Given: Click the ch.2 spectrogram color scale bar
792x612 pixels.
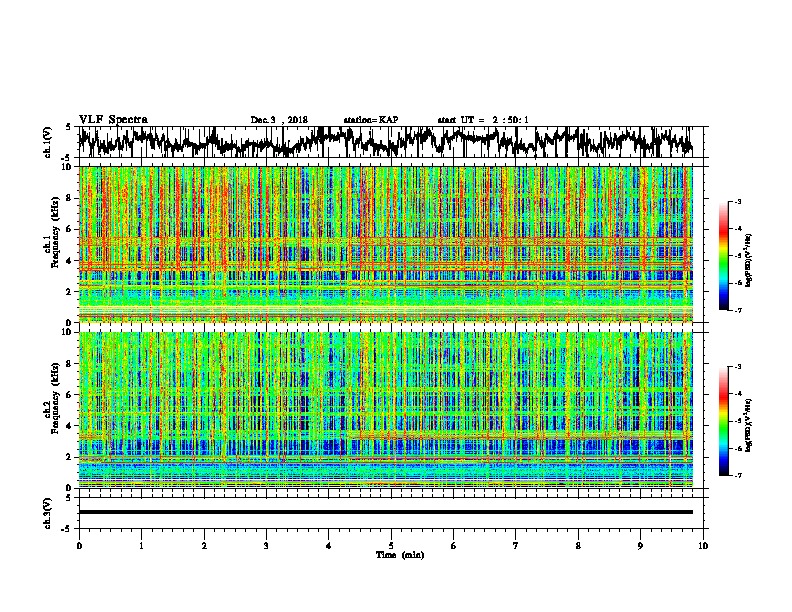Looking at the screenshot, I should pyautogui.click(x=723, y=421).
